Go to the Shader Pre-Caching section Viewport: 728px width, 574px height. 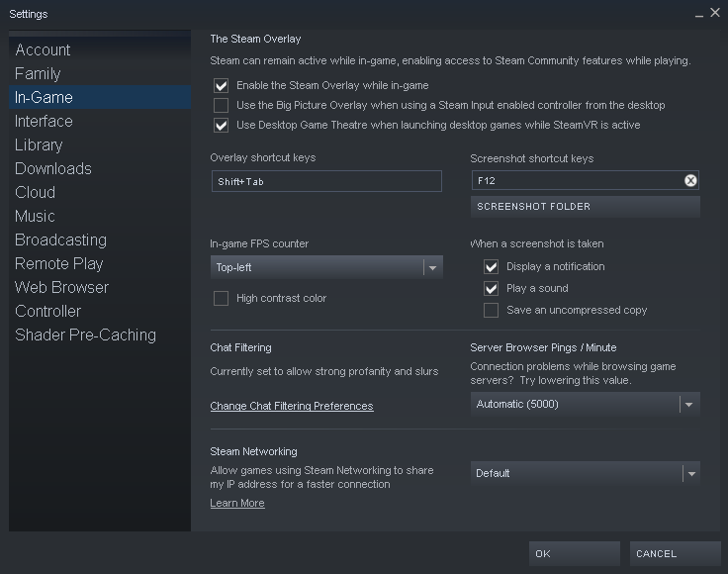tap(85, 335)
